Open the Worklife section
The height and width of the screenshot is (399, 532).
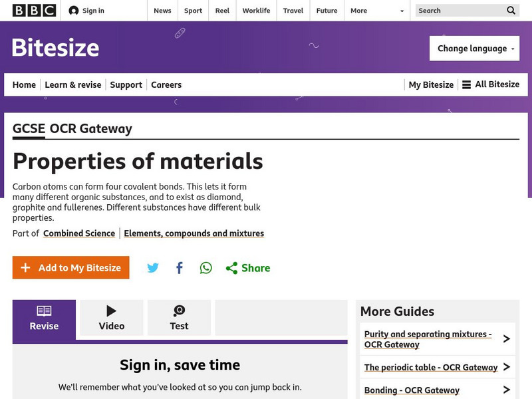[x=256, y=11]
